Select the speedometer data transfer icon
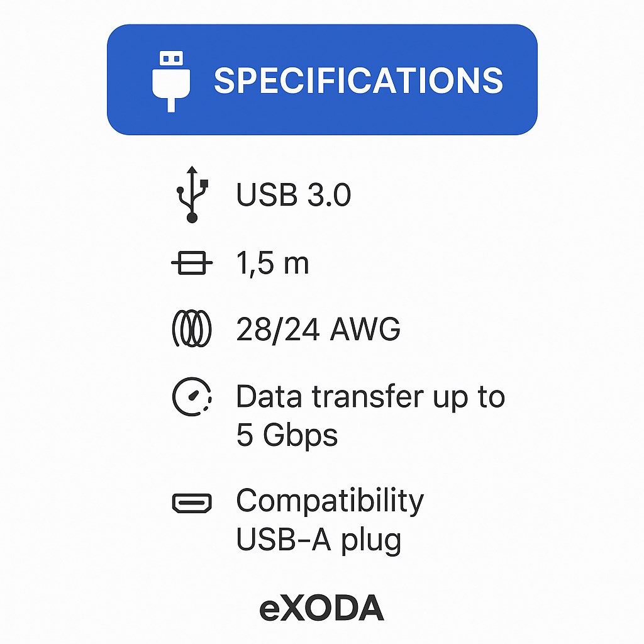644x644 pixels. (192, 397)
